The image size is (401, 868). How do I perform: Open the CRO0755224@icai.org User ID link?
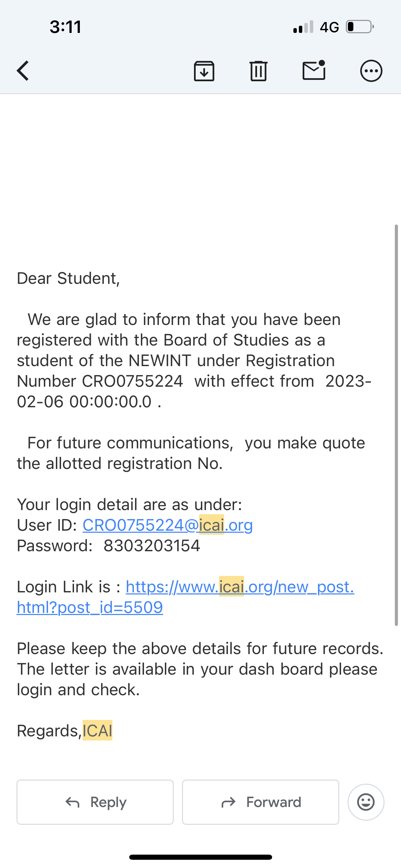168,525
